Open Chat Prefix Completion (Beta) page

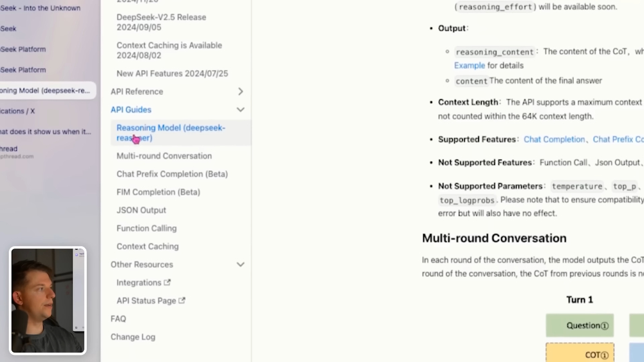[172, 174]
